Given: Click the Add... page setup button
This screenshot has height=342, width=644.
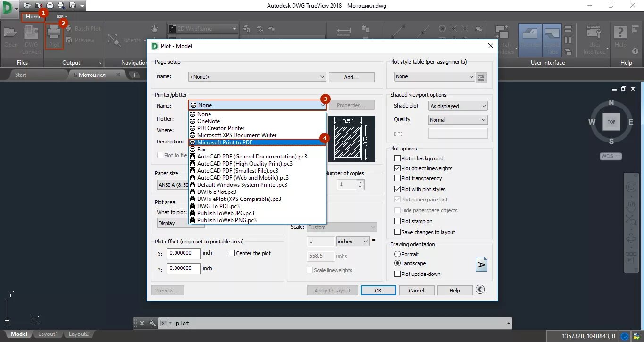Looking at the screenshot, I should coord(351,77).
